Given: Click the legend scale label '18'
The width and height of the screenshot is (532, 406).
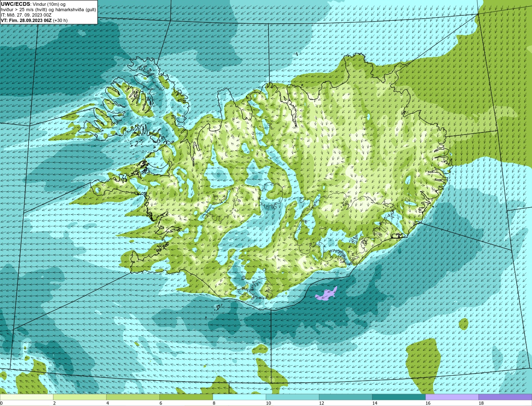Looking at the screenshot, I should point(481,403).
